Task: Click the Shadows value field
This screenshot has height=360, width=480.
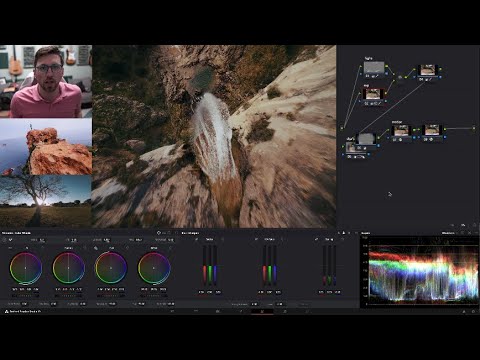Action: coord(53,304)
